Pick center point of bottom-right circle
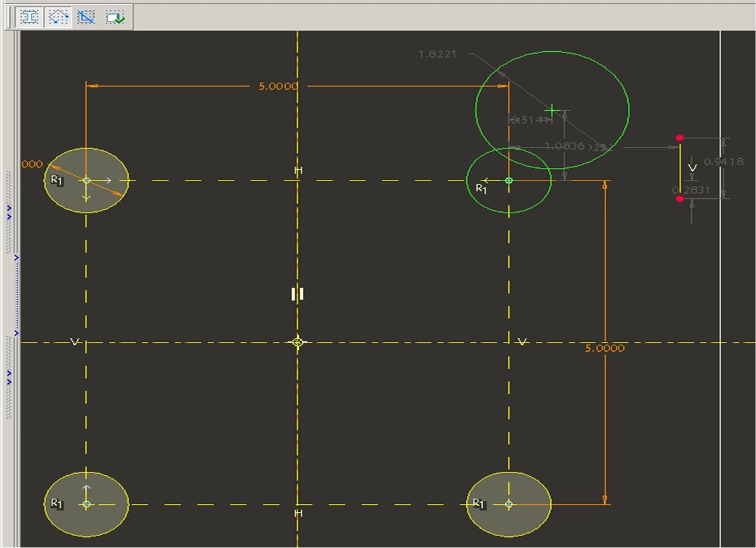 click(x=508, y=504)
